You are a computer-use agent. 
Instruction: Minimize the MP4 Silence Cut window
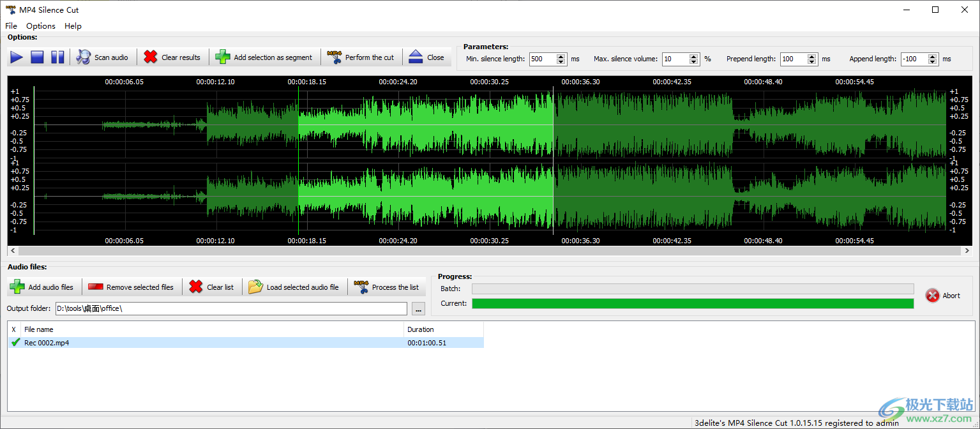(x=906, y=10)
